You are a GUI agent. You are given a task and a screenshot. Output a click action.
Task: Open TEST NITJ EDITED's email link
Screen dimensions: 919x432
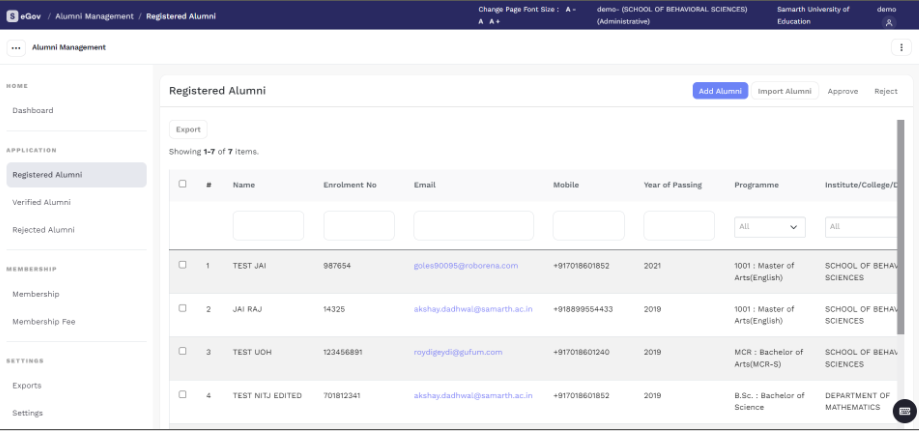click(x=473, y=396)
